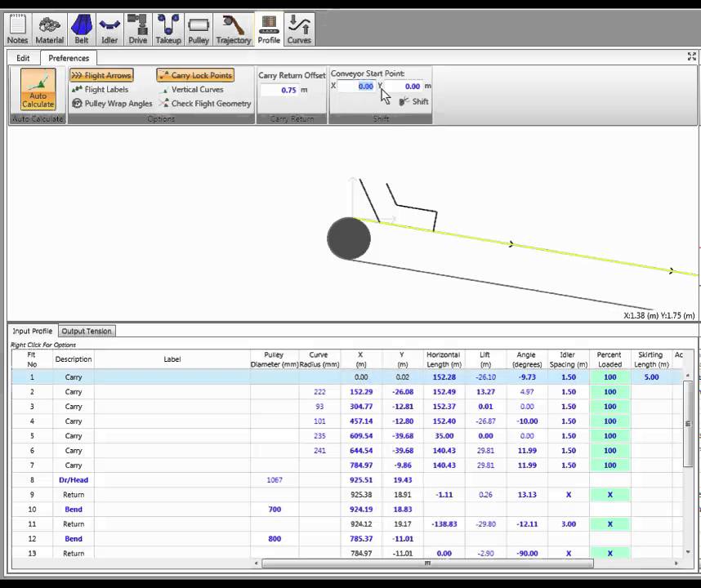The height and width of the screenshot is (588, 701).
Task: Click the Pulley Diameter (mm) column header
Action: [275, 359]
